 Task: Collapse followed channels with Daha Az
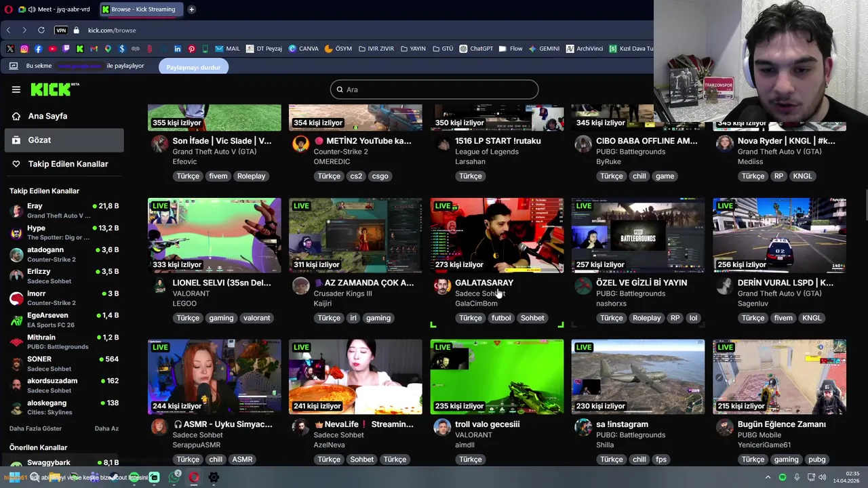106,428
